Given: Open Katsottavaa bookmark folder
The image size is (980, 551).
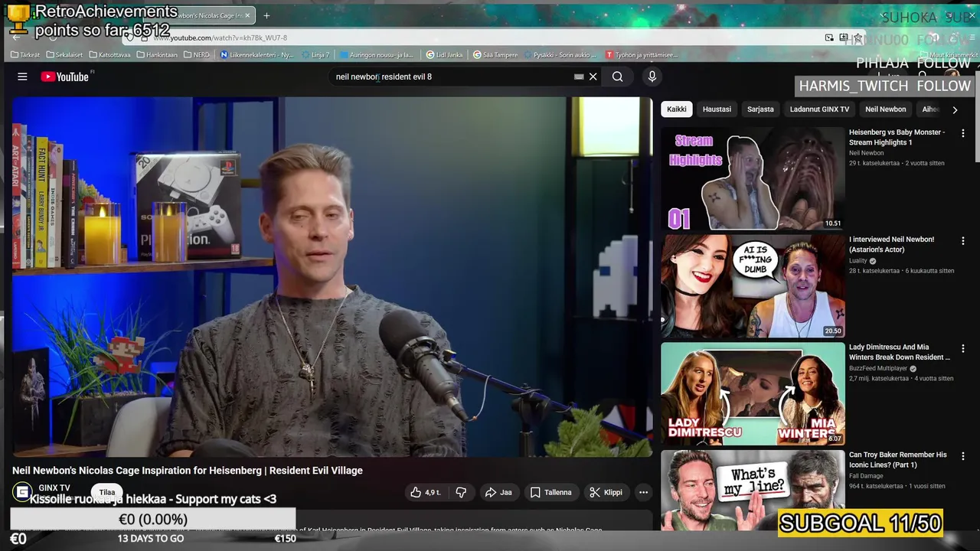Looking at the screenshot, I should [109, 55].
